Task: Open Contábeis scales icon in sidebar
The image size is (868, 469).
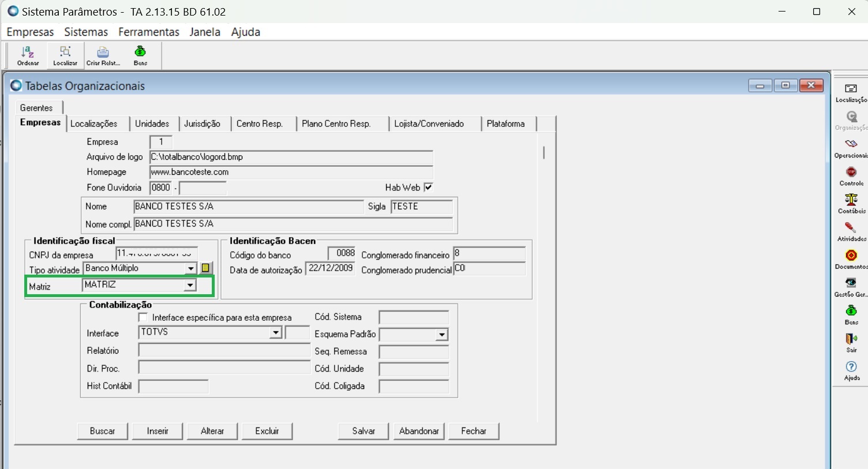Action: (x=851, y=204)
